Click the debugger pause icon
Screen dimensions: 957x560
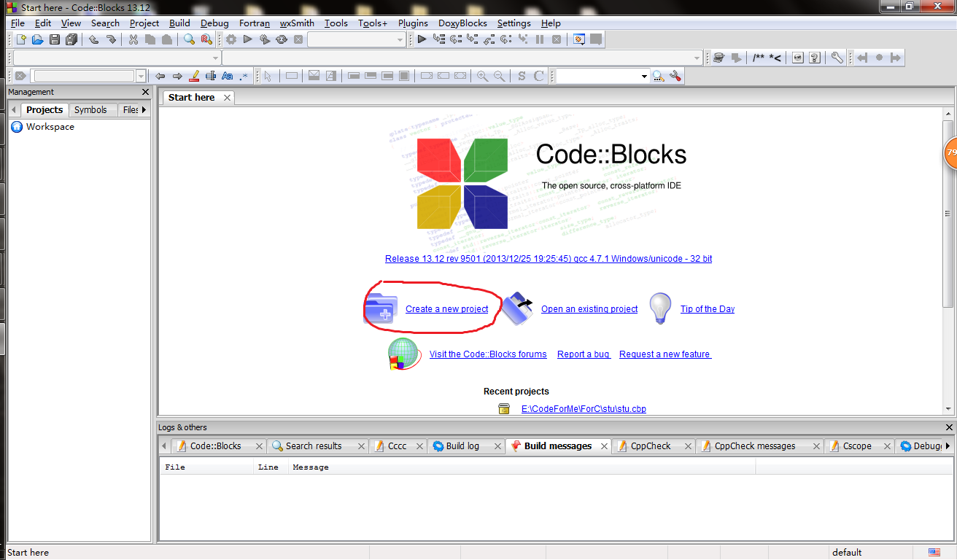pyautogui.click(x=540, y=39)
